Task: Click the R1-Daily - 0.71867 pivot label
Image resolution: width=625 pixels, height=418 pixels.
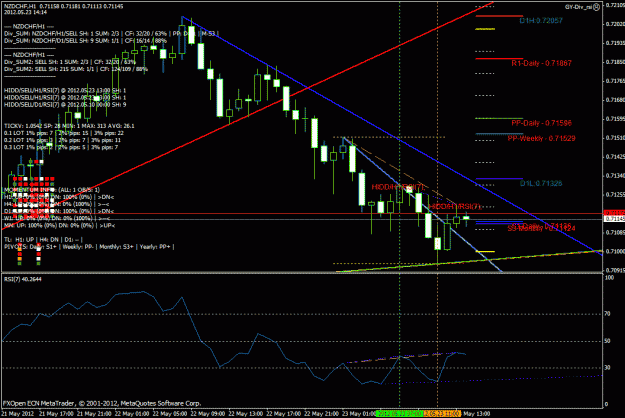Action: (x=541, y=63)
